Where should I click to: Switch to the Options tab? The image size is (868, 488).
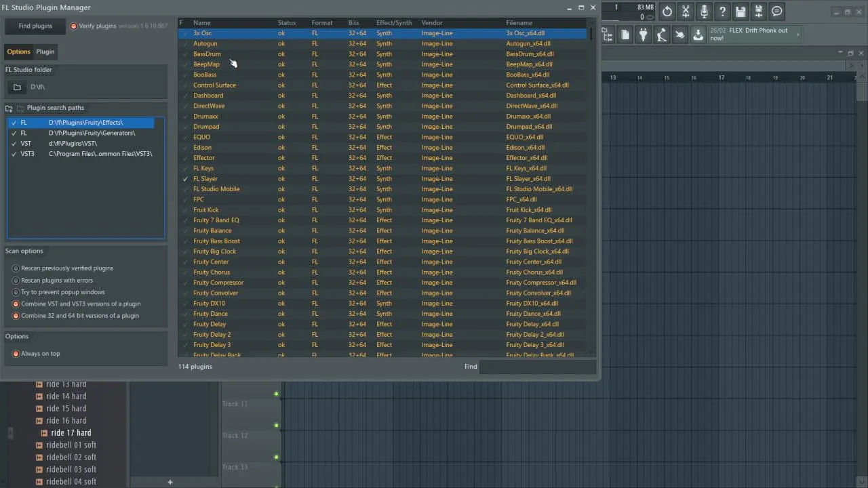(x=18, y=52)
